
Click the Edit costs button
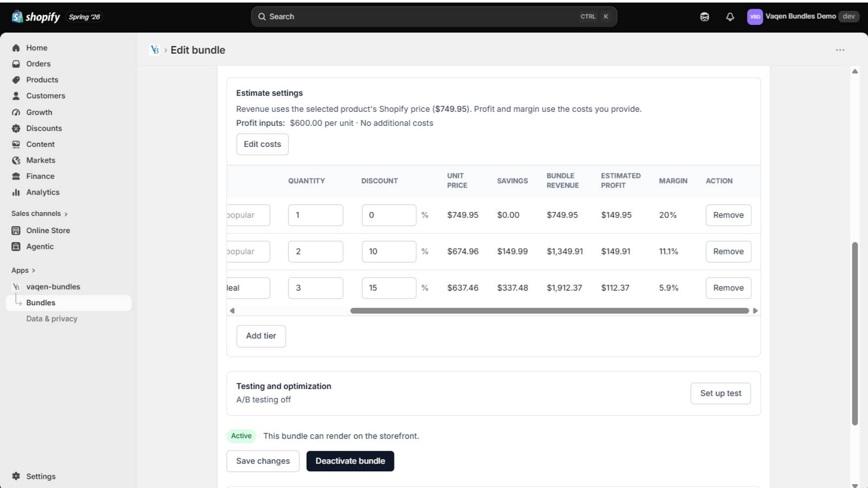[263, 144]
